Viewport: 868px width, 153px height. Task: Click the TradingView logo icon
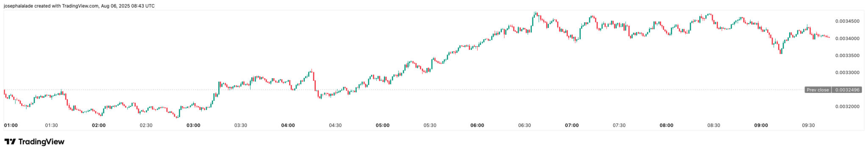tap(10, 142)
